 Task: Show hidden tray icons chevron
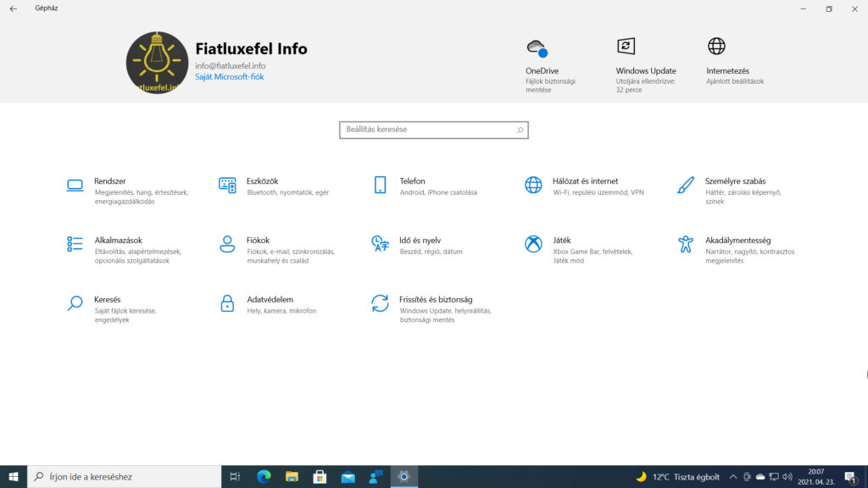(733, 476)
